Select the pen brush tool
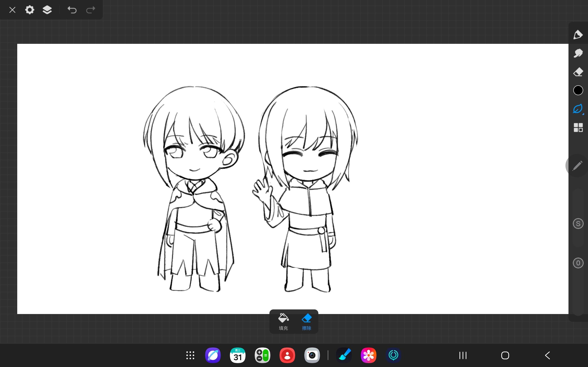The height and width of the screenshot is (367, 588). 578,35
